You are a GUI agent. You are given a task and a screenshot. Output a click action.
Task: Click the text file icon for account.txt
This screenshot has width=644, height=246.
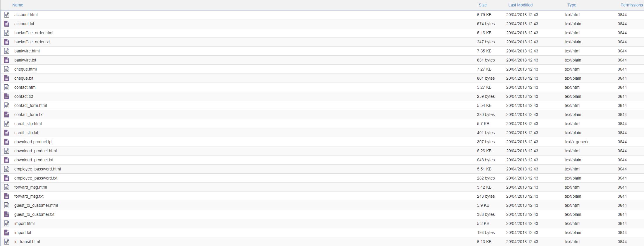tap(7, 24)
